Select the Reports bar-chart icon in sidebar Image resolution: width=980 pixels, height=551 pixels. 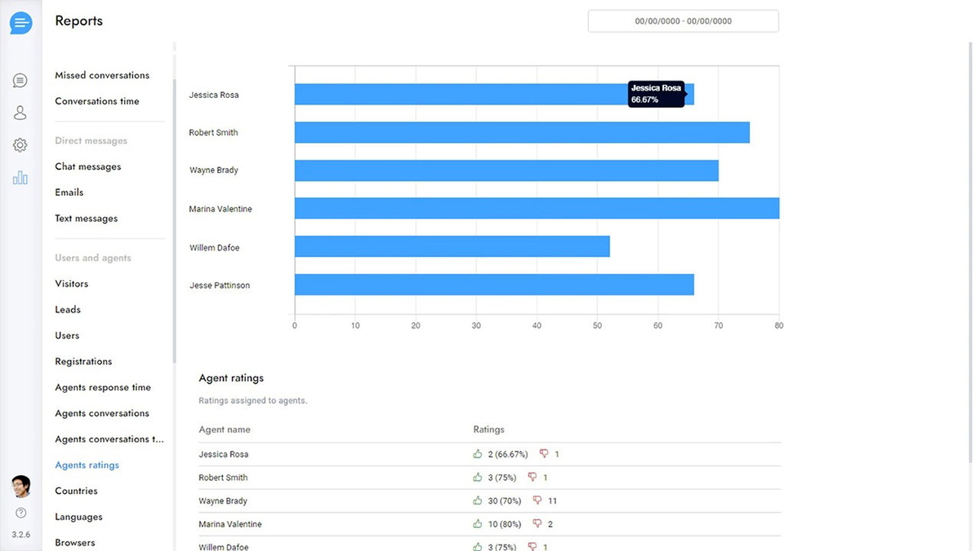[x=20, y=177]
